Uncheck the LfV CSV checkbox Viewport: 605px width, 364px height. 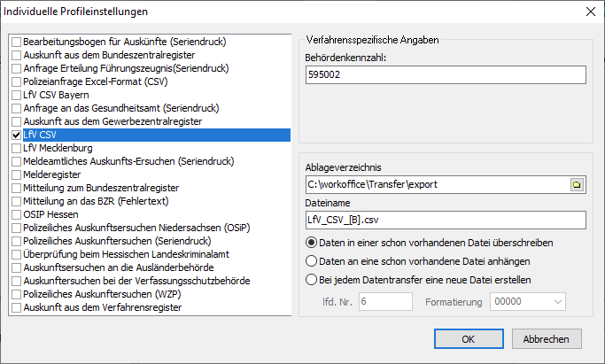tap(17, 135)
